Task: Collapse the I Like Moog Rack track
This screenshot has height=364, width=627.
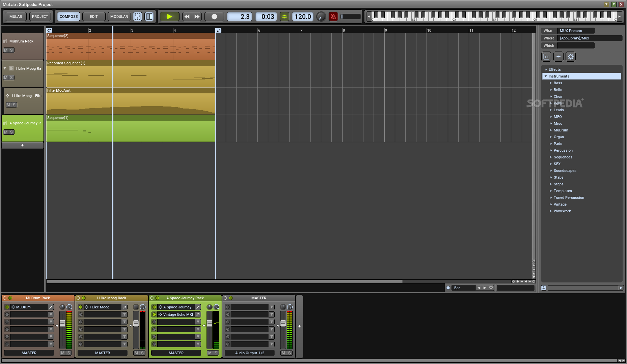Action: click(x=5, y=68)
